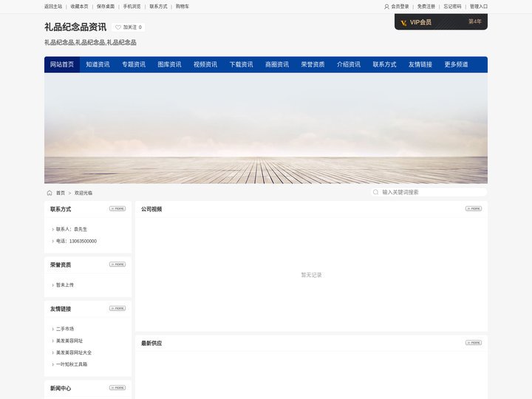Click the 新闻中心 sidebar heading
The image size is (532, 399).
coord(61,388)
